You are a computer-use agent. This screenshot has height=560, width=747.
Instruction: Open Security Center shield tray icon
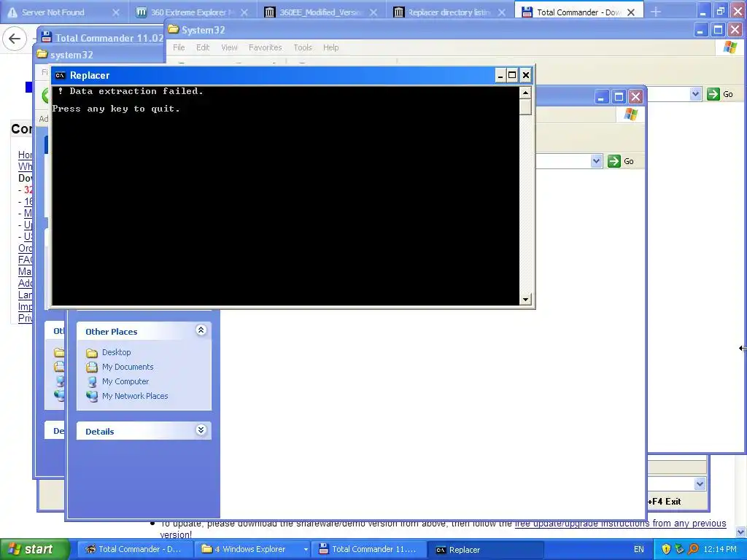click(666, 550)
